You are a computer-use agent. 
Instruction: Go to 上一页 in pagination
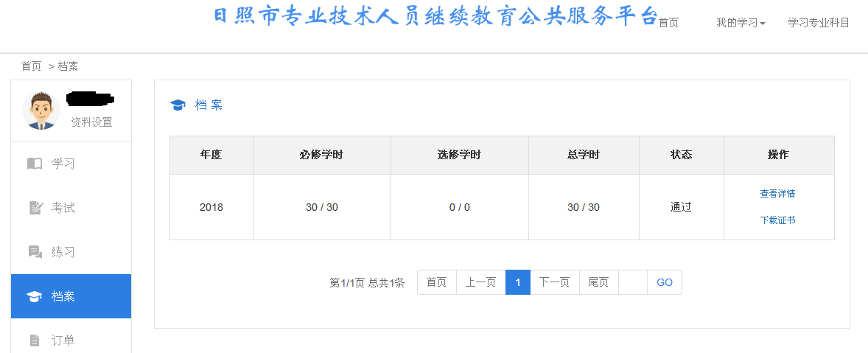(x=480, y=282)
